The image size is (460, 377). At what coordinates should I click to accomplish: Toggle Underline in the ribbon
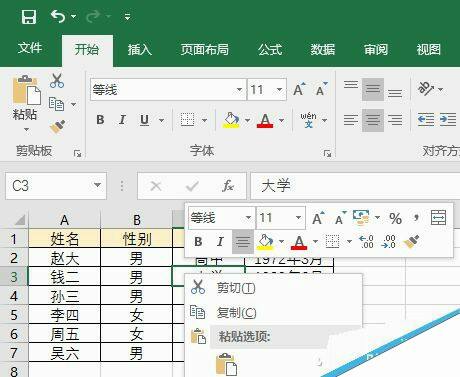[144, 120]
